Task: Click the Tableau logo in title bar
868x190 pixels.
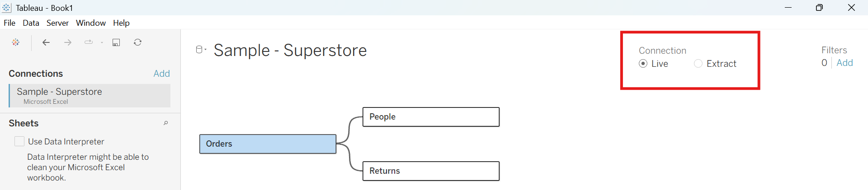Action: 7,8
